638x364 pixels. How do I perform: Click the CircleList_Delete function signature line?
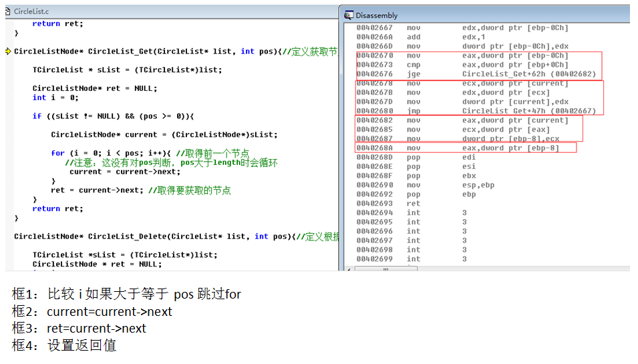tap(176, 236)
